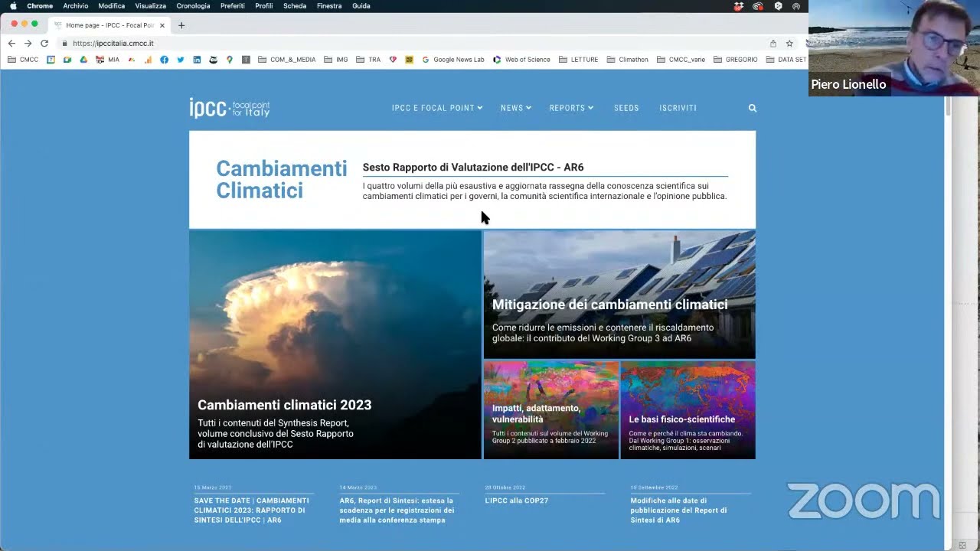
Task: Open the Cambiamenti climatici 2023 card
Action: (335, 344)
